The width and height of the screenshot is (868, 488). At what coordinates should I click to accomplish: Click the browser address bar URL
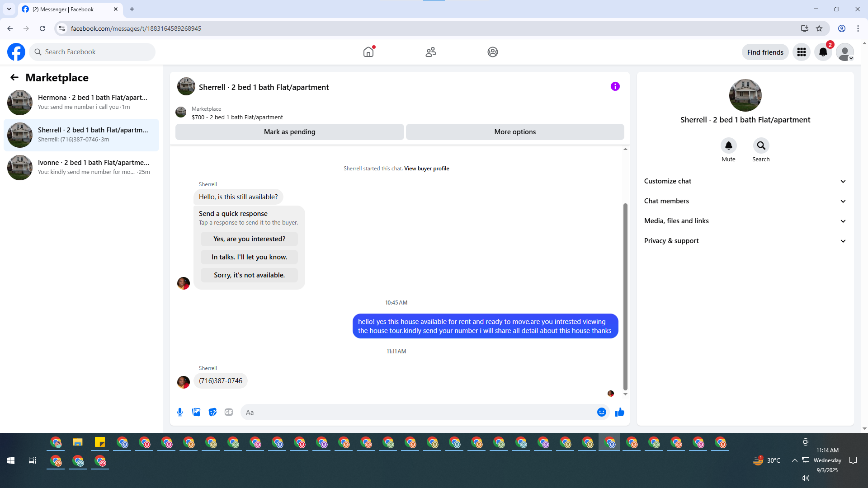coord(136,28)
